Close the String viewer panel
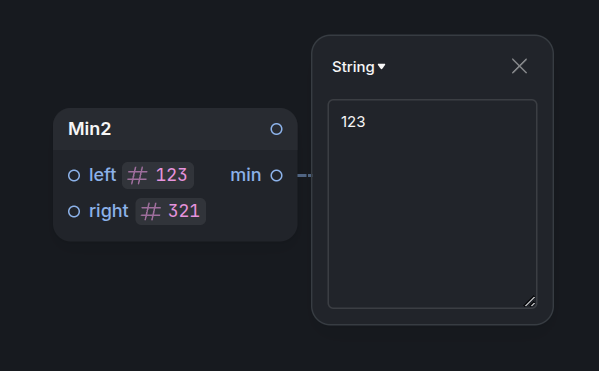This screenshot has height=371, width=599. point(519,66)
